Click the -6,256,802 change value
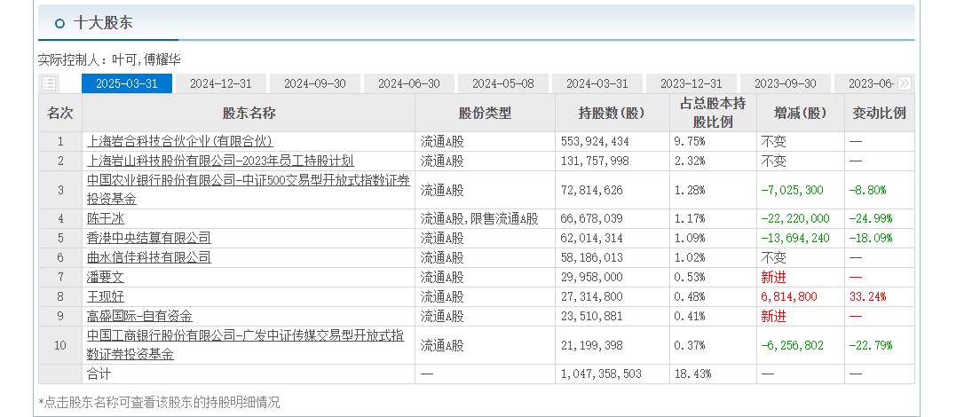The image size is (980, 417). (x=792, y=345)
